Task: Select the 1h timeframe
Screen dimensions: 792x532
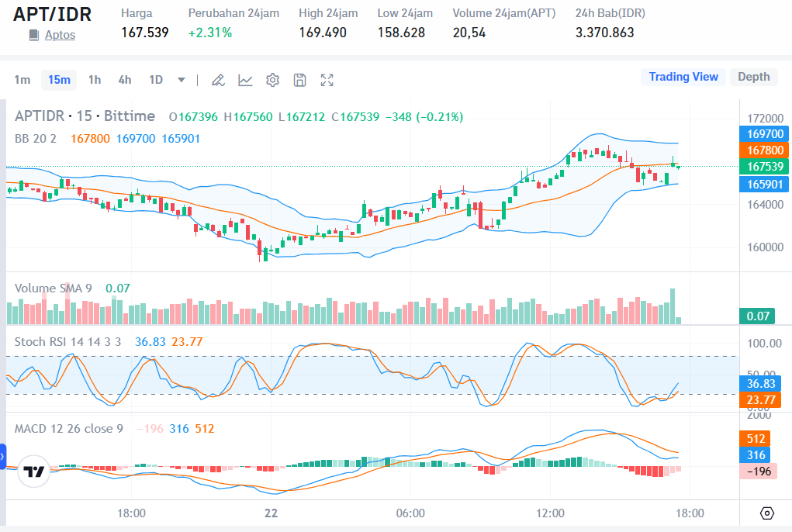Action: tap(95, 80)
